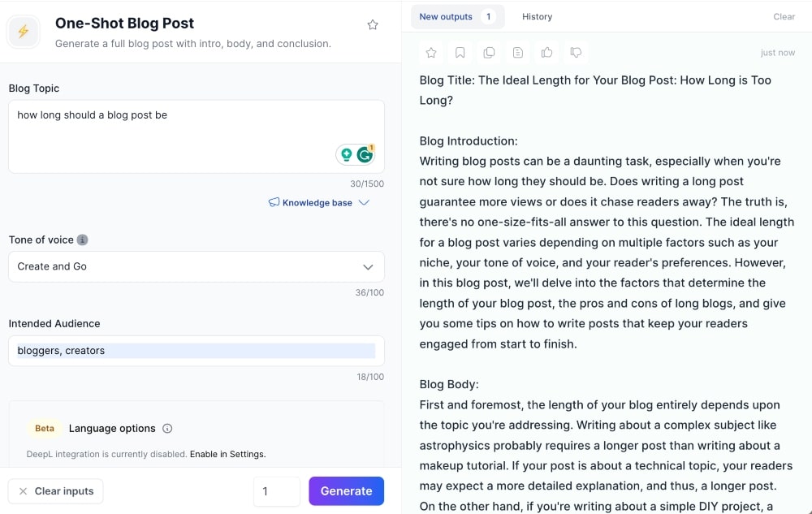The image size is (812, 514).
Task: Give a thumbs down to the output
Action: point(576,52)
